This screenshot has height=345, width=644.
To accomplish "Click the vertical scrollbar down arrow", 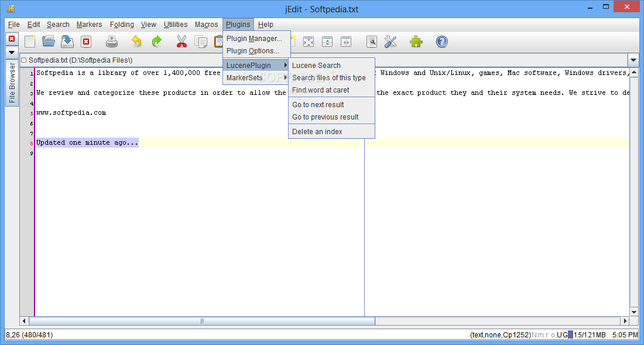I will click(633, 312).
